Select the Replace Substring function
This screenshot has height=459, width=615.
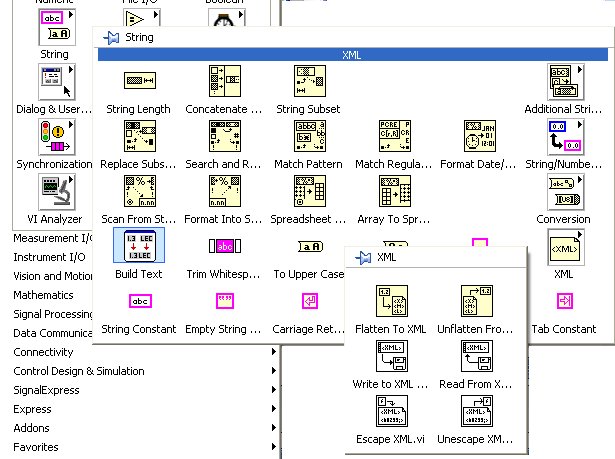(x=140, y=136)
